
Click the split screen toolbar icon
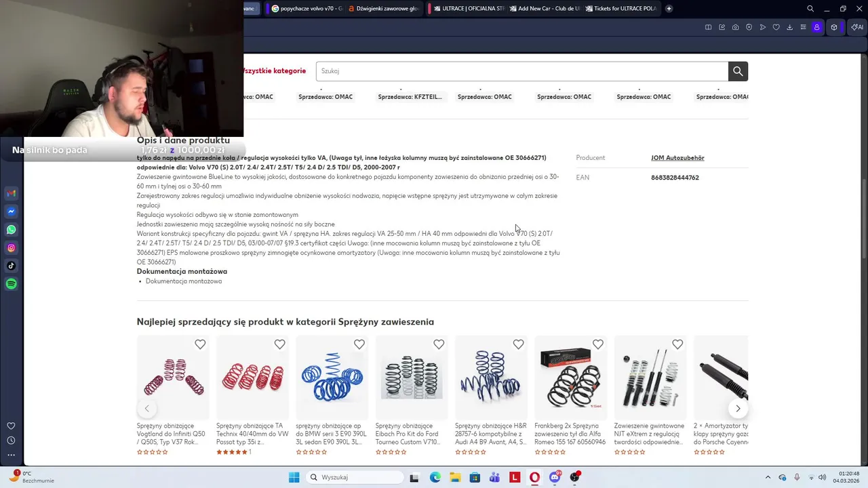click(x=708, y=27)
